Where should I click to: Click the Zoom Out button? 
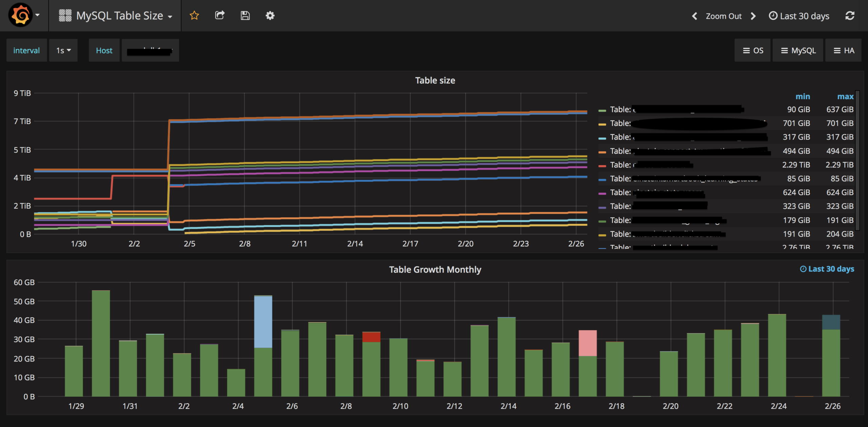[724, 16]
